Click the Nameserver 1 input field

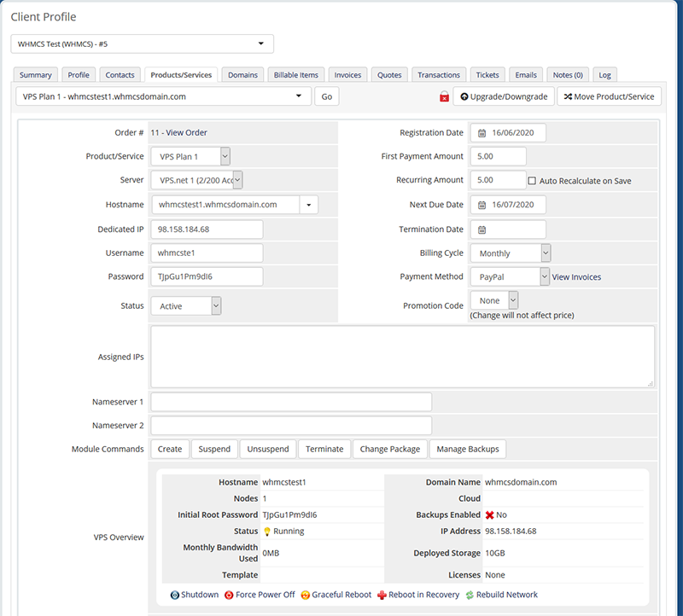click(x=291, y=402)
